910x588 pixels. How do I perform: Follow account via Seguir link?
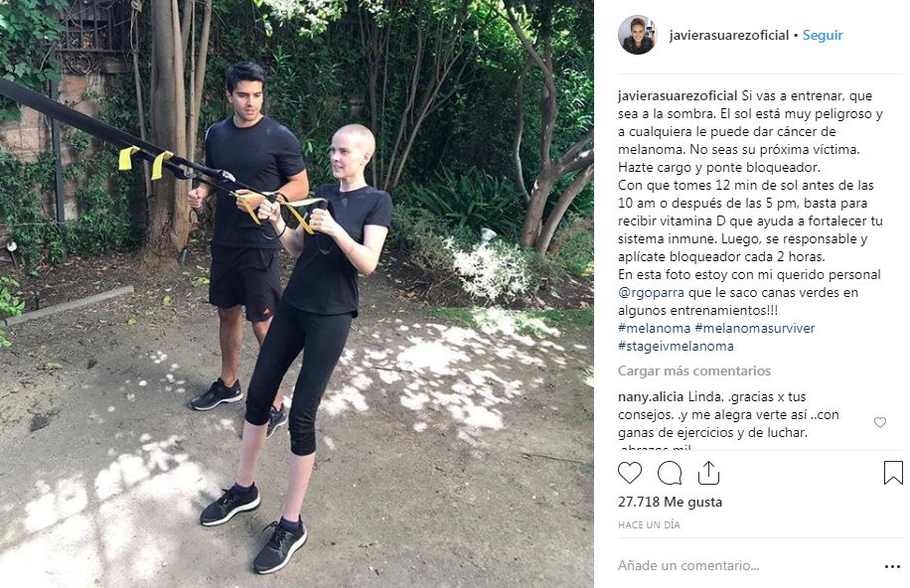point(823,36)
